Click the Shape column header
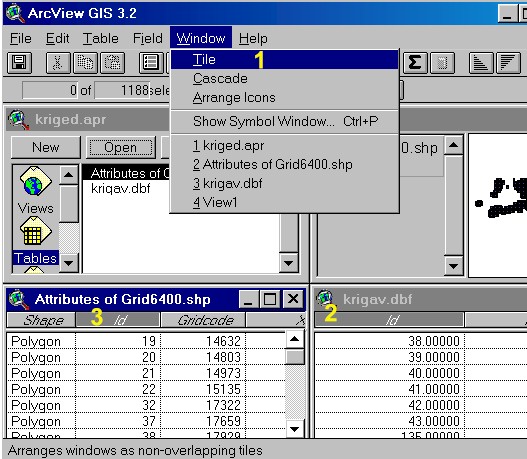Viewport: 527px width, 459px height. click(x=41, y=320)
